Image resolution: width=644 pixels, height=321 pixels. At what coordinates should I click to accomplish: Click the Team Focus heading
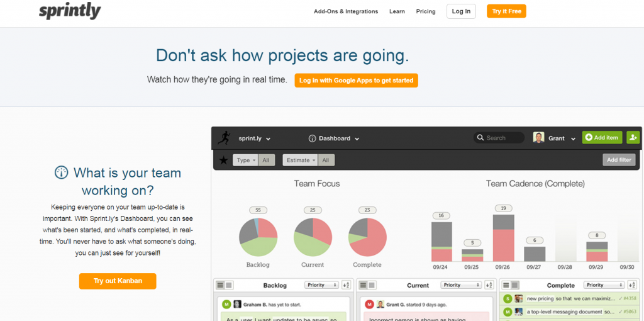click(317, 184)
